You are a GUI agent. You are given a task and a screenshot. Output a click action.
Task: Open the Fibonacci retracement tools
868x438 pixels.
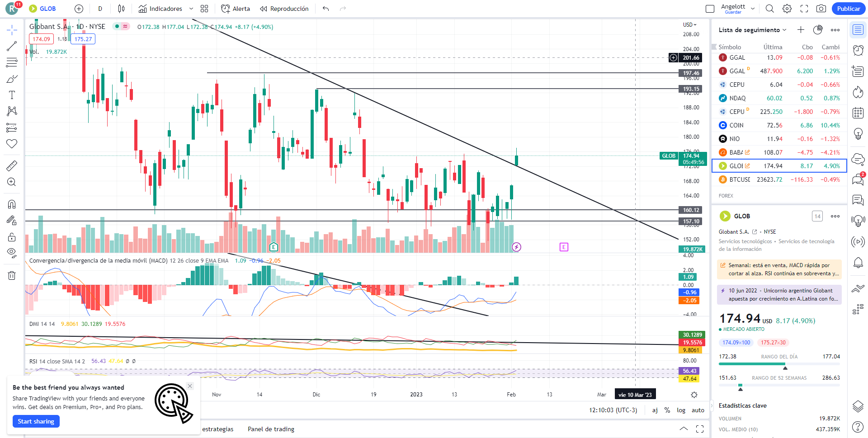point(12,62)
